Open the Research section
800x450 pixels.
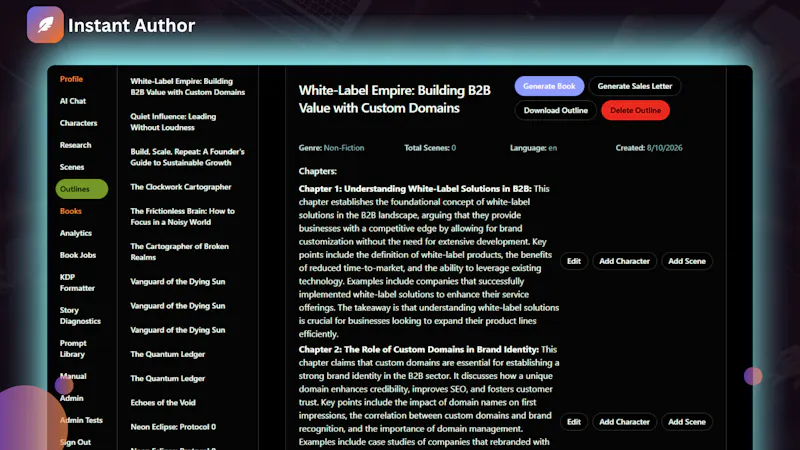point(76,145)
